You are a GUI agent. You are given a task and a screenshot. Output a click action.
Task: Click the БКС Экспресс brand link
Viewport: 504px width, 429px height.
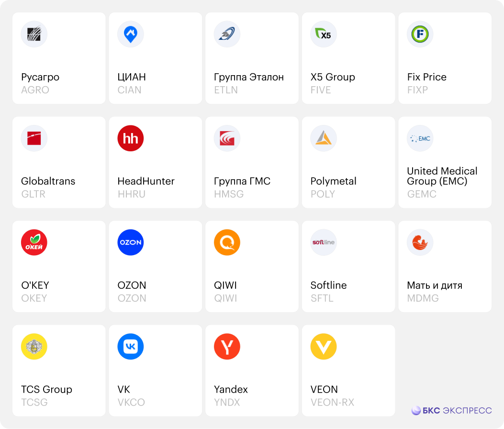pyautogui.click(x=452, y=410)
